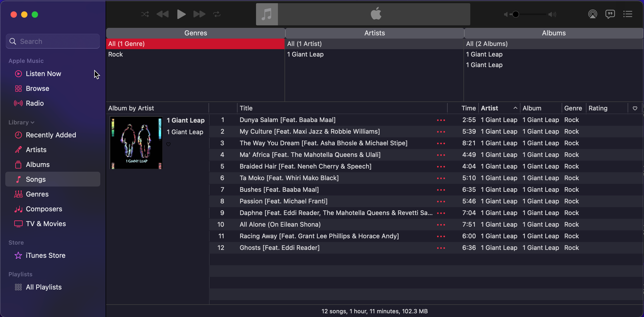
Task: Go to iTunes Store
Action: (x=45, y=255)
